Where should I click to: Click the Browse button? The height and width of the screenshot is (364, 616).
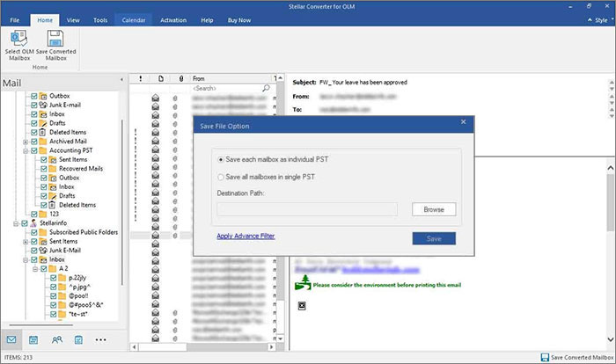(434, 209)
